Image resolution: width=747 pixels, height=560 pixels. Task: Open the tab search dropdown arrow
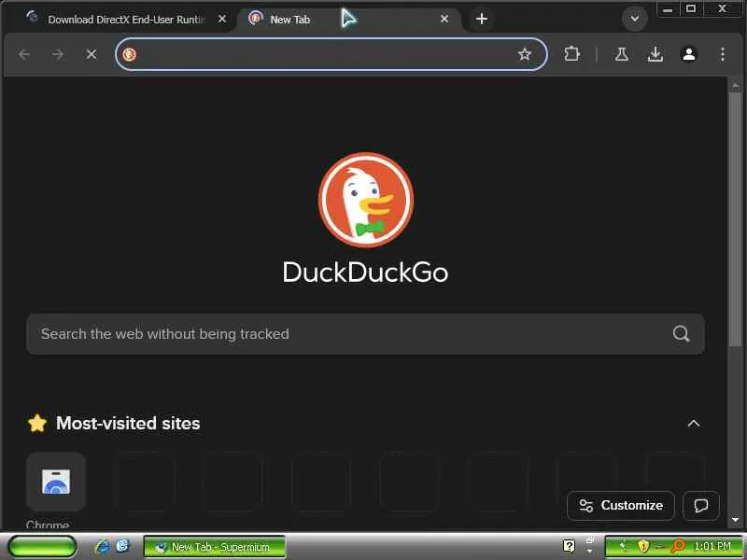[x=635, y=19]
